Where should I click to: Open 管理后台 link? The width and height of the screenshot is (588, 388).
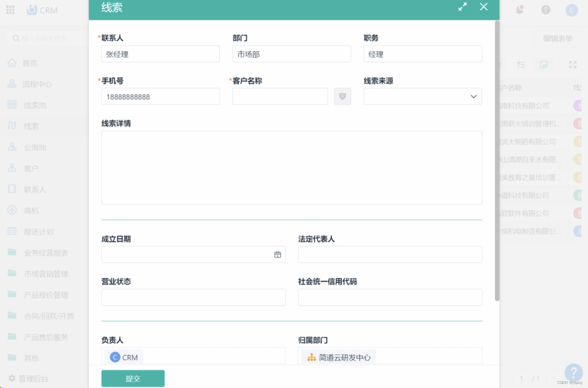tap(33, 378)
